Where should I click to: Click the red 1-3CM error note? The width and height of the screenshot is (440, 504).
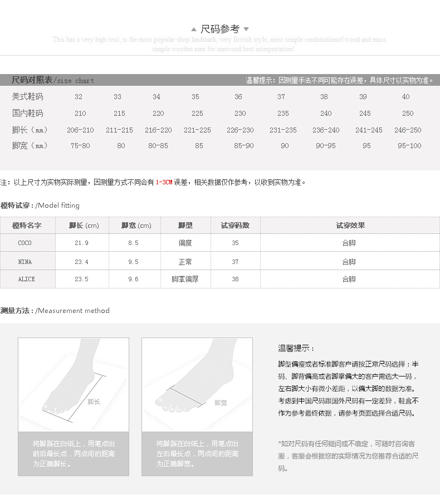164,182
